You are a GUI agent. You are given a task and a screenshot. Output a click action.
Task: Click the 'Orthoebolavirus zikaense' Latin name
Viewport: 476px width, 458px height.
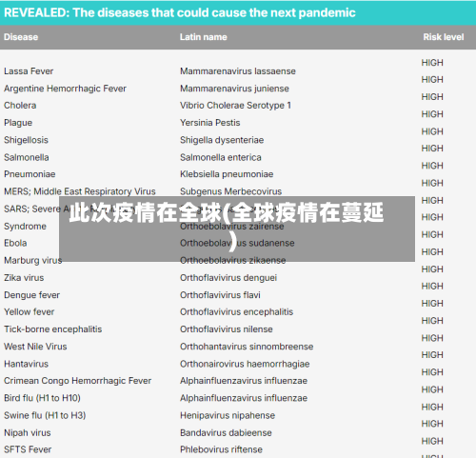[x=232, y=261]
